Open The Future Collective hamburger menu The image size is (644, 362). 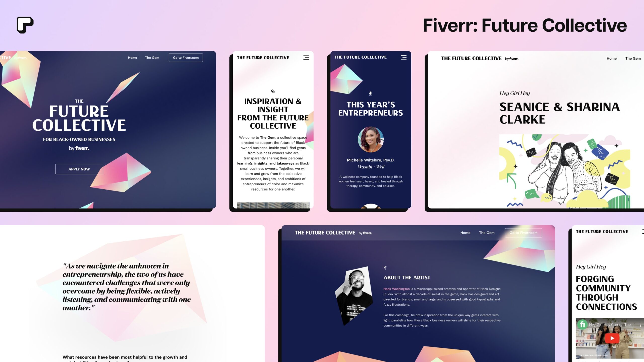point(306,58)
